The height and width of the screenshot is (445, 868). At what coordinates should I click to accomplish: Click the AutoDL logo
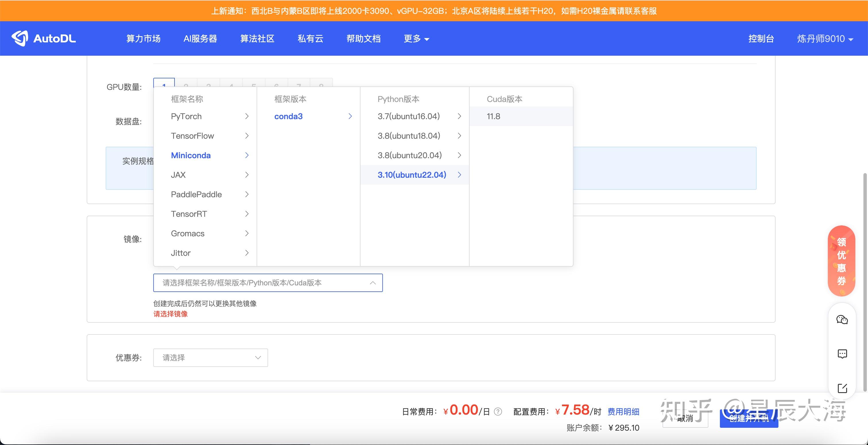tap(44, 38)
